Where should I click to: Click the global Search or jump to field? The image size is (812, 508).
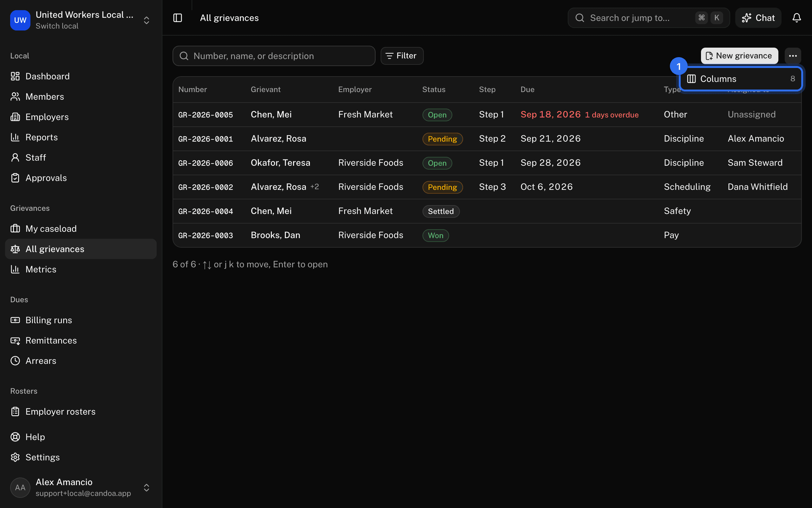[648, 18]
